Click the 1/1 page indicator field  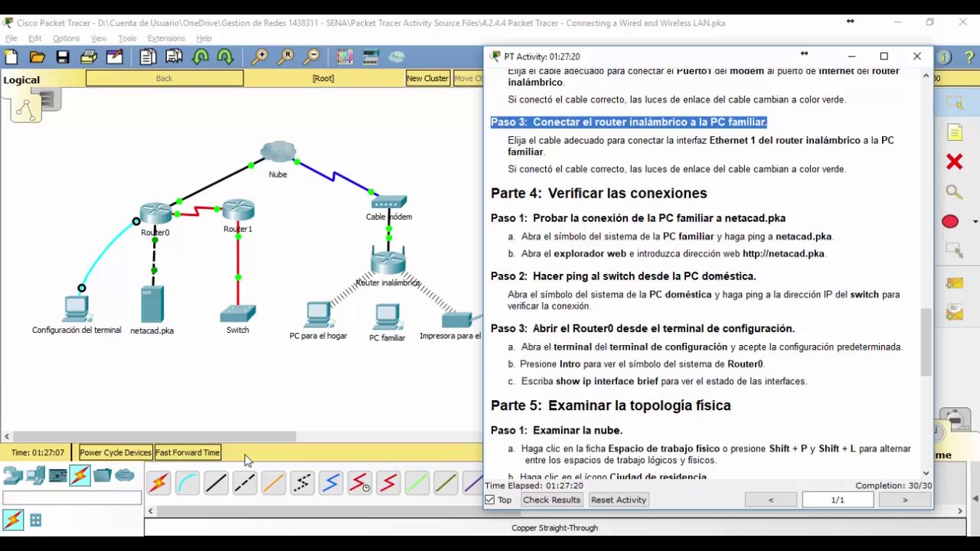[838, 500]
